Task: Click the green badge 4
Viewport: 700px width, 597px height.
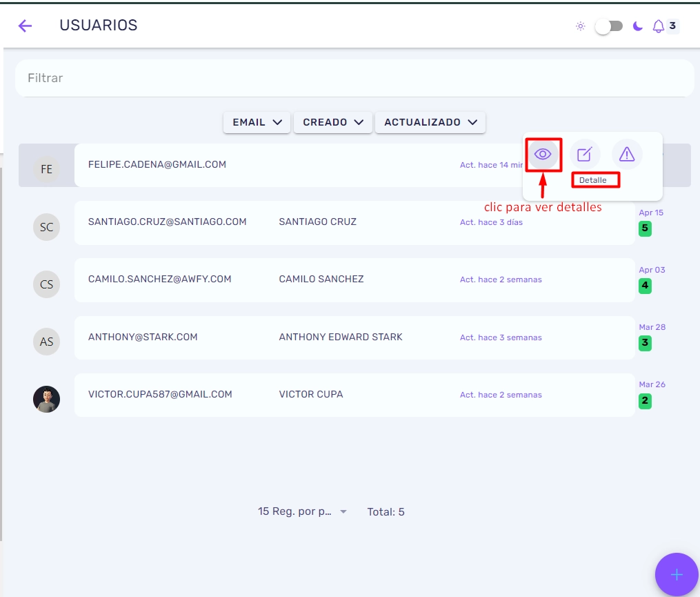Action: pyautogui.click(x=645, y=286)
